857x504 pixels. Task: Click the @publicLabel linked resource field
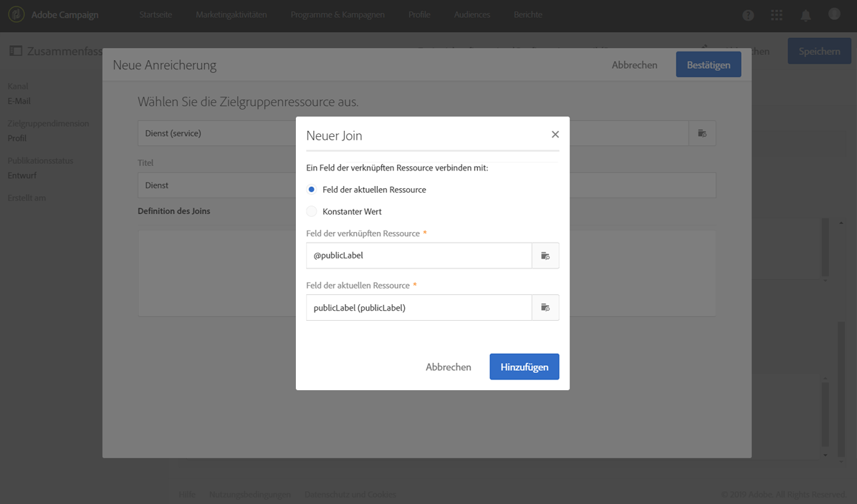tap(418, 256)
